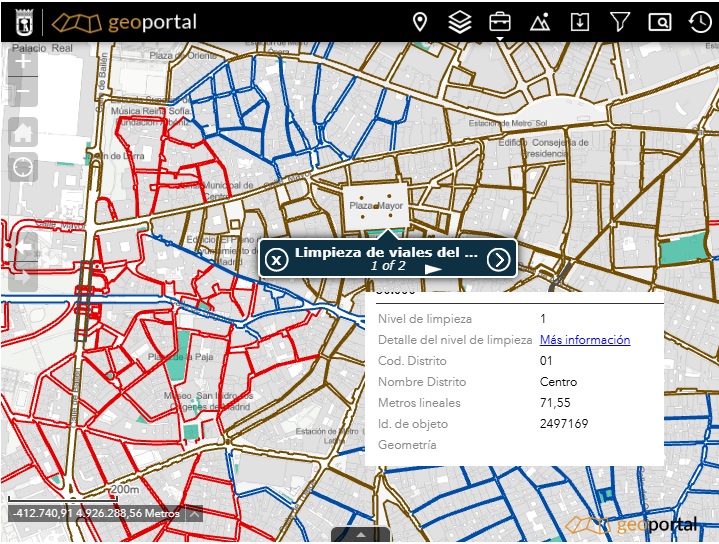Screen dimensions: 719x544
Task: Click the Plaza Mayor map label
Action: click(376, 205)
